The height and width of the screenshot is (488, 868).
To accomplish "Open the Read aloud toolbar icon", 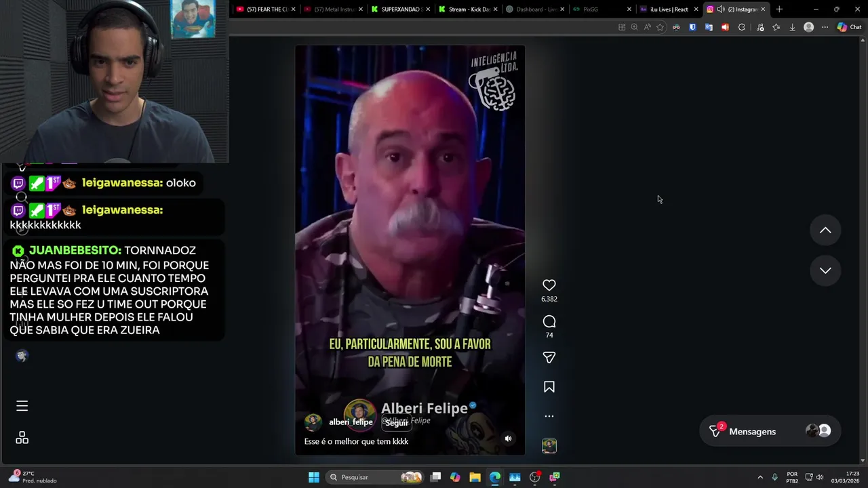I will click(647, 27).
